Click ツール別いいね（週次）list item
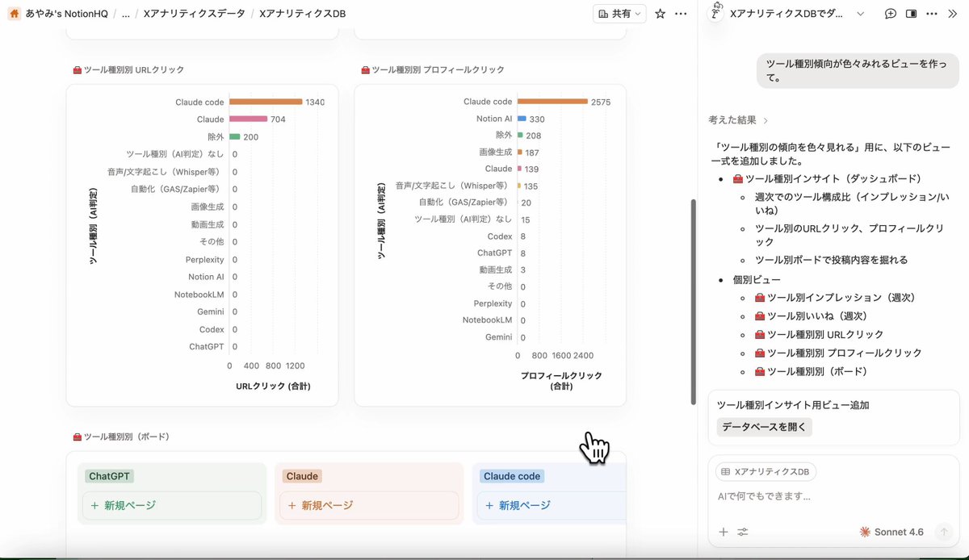This screenshot has height=560, width=969. 811,316
